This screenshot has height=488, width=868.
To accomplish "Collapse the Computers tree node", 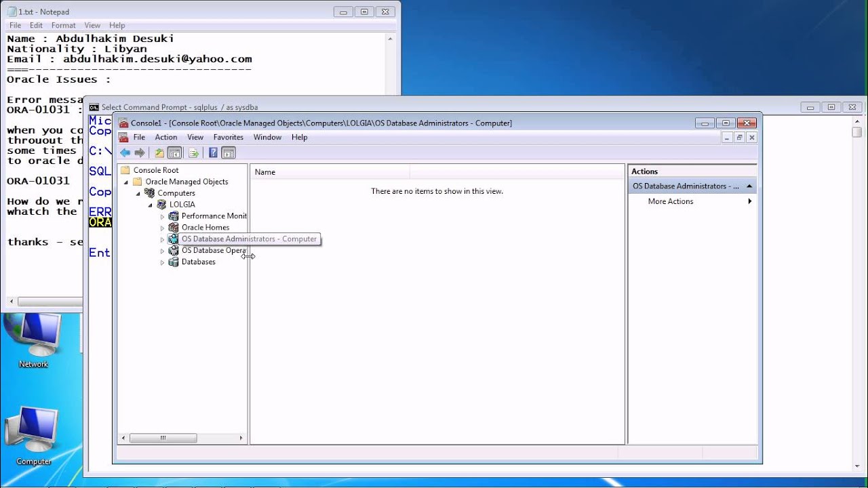I will point(138,193).
